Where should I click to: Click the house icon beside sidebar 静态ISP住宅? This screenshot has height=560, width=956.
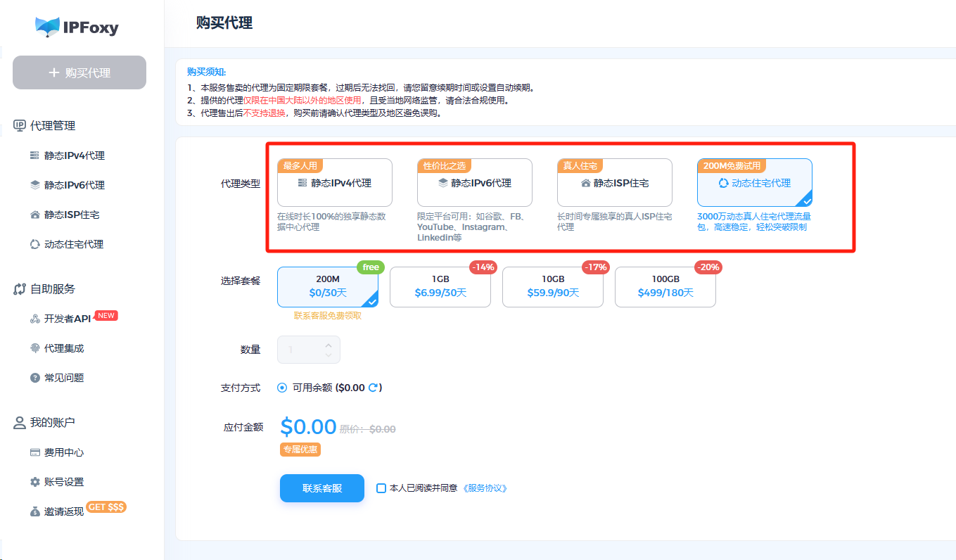coord(35,215)
